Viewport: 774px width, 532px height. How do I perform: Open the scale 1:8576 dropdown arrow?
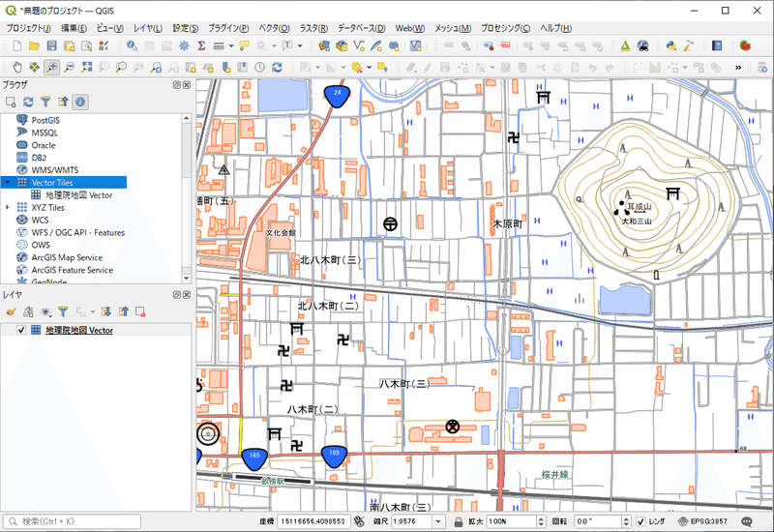(x=438, y=521)
